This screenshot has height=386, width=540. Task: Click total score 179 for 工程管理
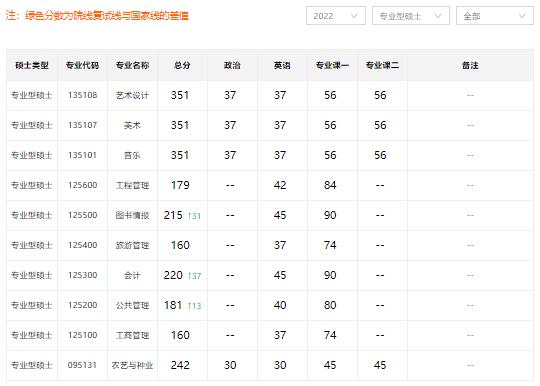point(180,185)
